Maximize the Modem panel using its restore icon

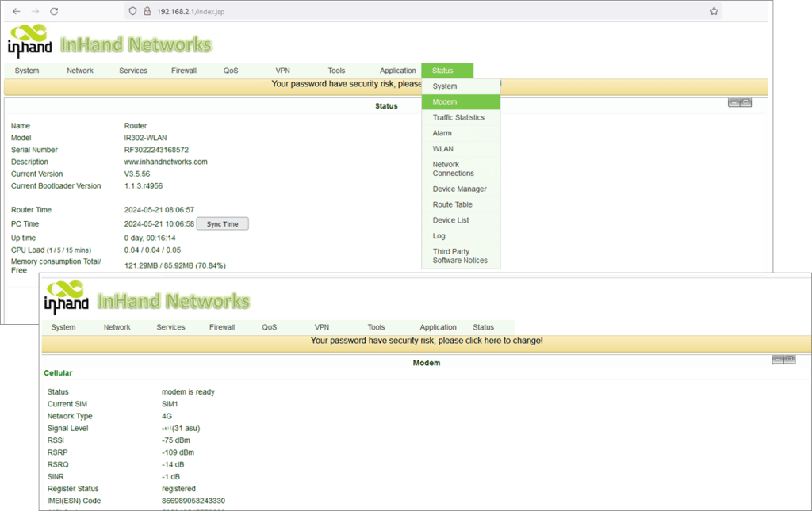click(790, 360)
